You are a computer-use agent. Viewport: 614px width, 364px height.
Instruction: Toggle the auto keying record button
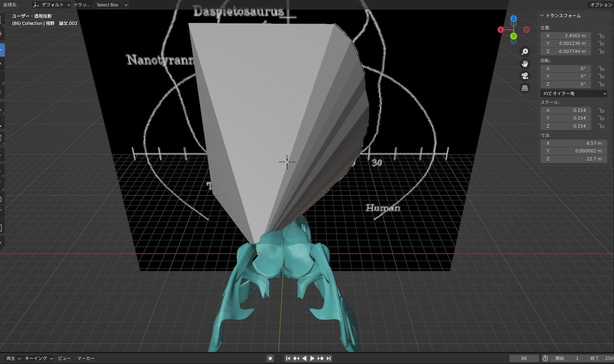click(270, 358)
